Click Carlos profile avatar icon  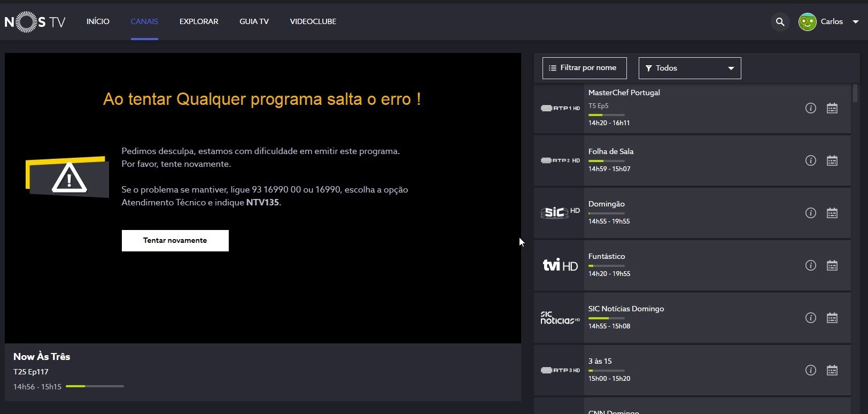point(807,22)
